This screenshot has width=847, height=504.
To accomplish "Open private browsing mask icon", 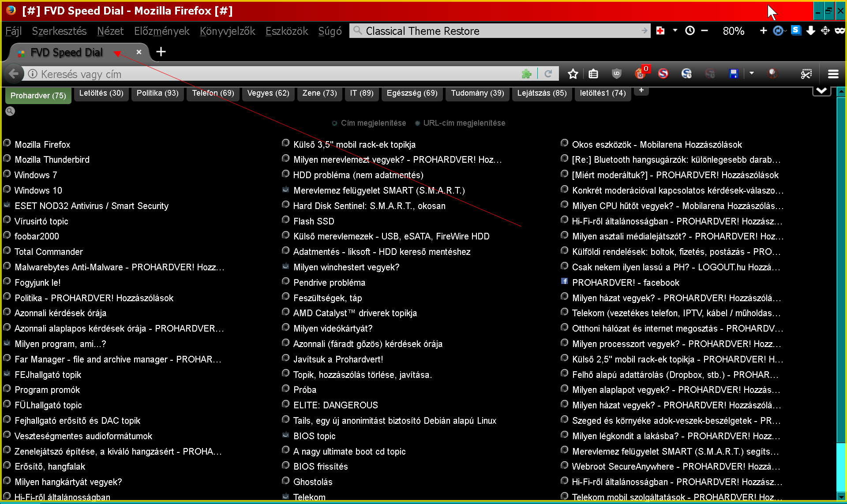I will (840, 30).
